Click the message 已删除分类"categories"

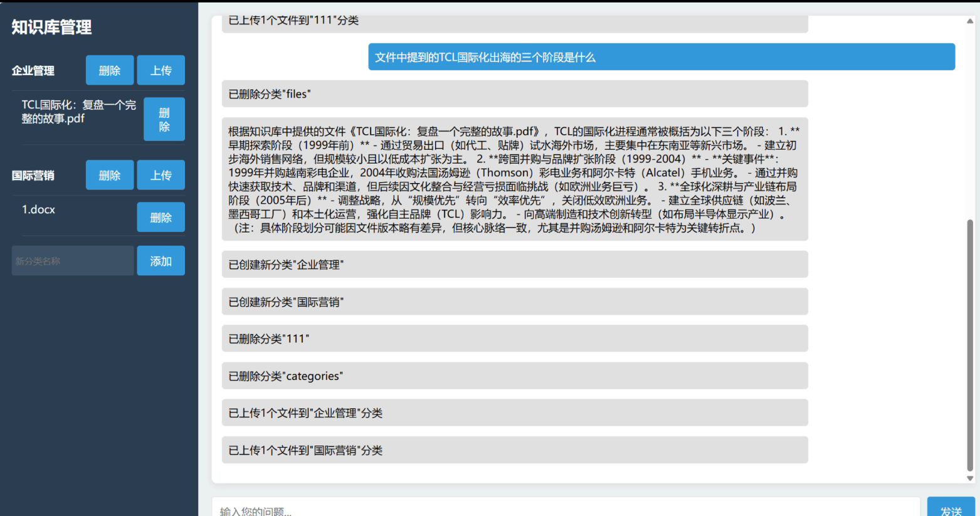[x=515, y=376]
